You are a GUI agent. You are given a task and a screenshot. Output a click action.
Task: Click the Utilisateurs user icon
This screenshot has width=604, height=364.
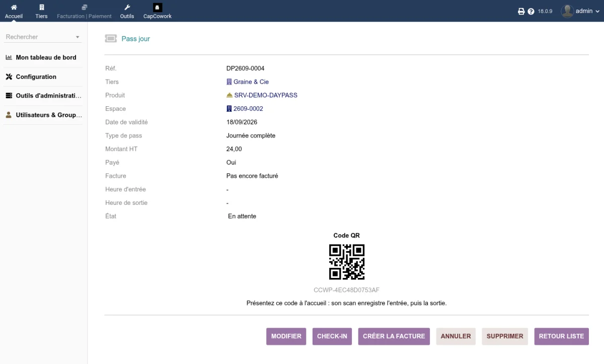coord(9,115)
